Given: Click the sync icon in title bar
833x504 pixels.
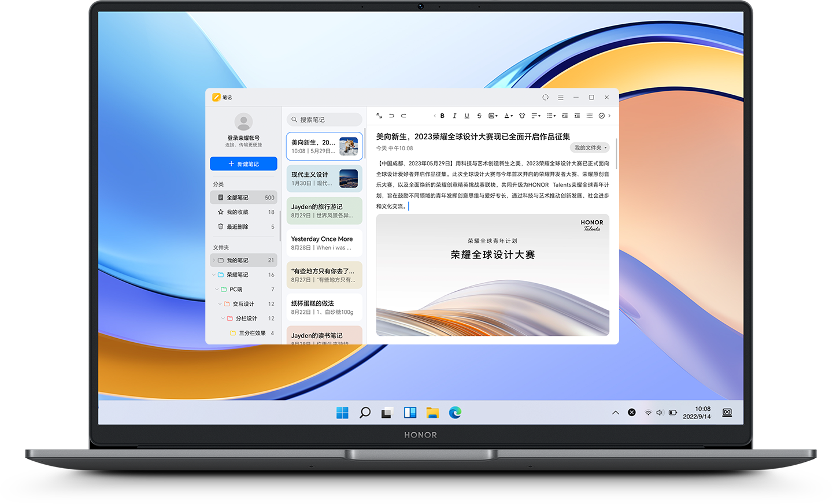Looking at the screenshot, I should [x=545, y=97].
